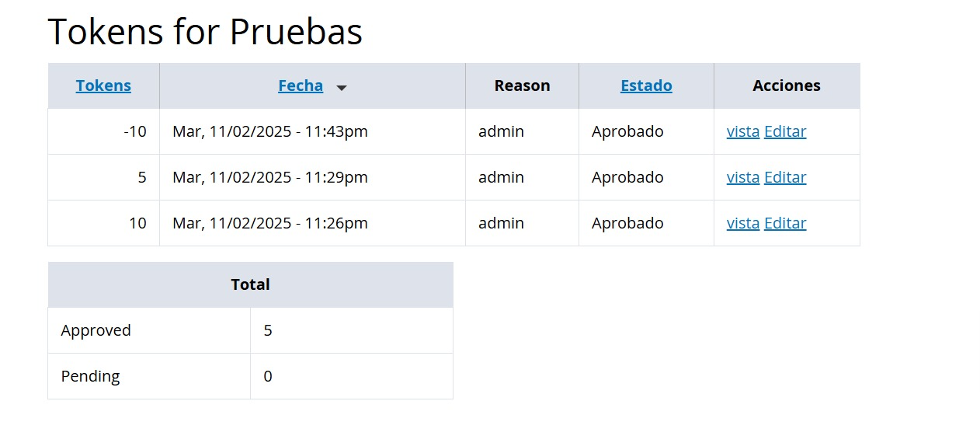Click Editar on the 5 tokens row
980x422 pixels.
coord(785,178)
